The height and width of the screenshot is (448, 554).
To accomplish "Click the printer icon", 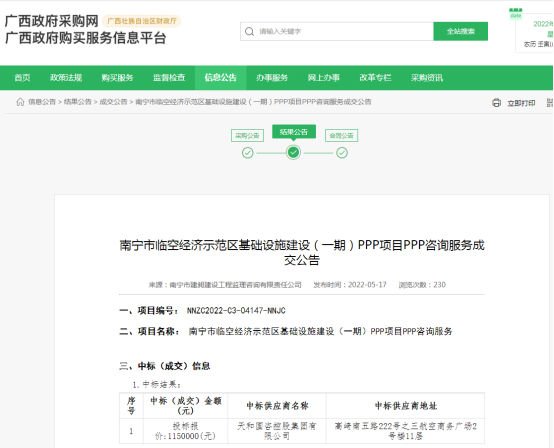I will coord(496,103).
